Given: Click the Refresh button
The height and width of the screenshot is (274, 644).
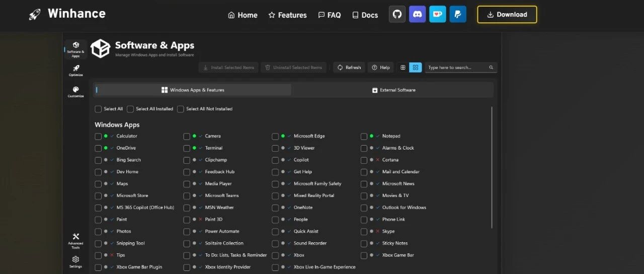Looking at the screenshot, I should coord(349,67).
